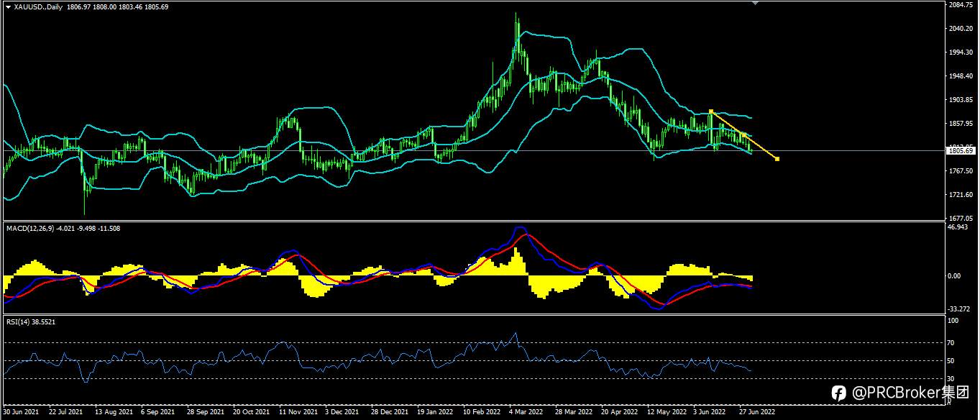The width and height of the screenshot is (980, 420).
Task: Click the 30 Jun 2021 date label
Action: (x=21, y=413)
